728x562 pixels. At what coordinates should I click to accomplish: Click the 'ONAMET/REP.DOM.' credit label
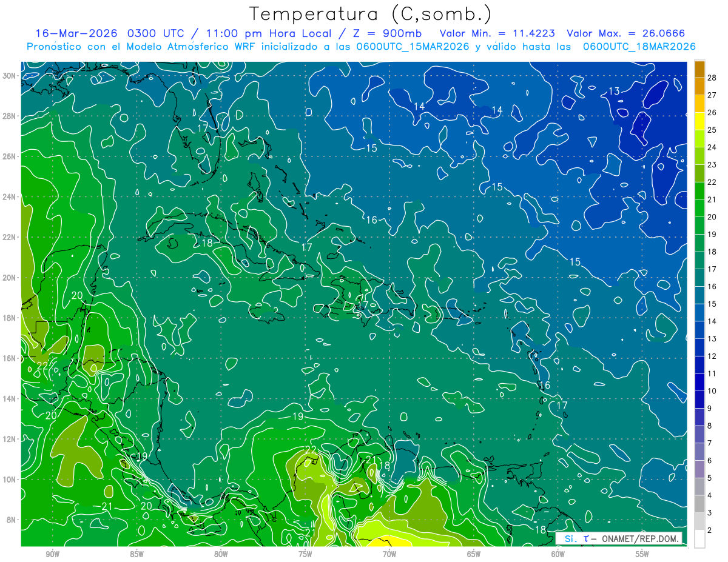[639, 538]
